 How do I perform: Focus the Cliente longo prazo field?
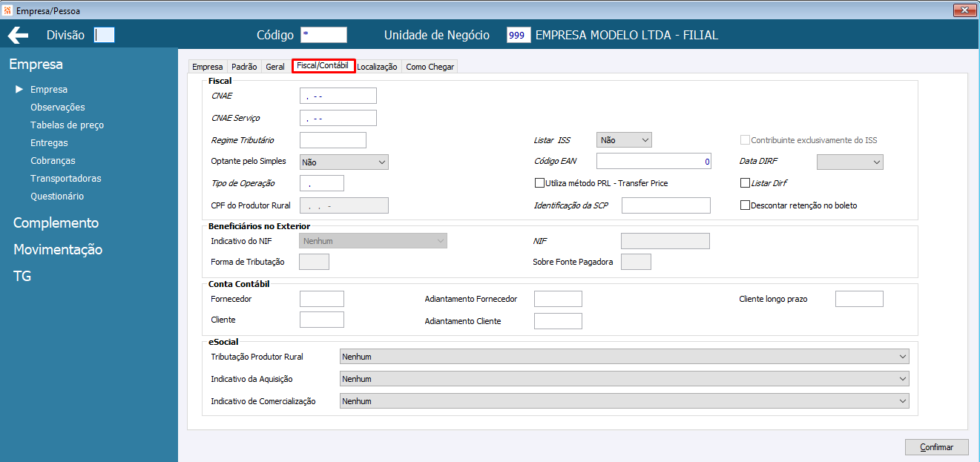pyautogui.click(x=859, y=299)
